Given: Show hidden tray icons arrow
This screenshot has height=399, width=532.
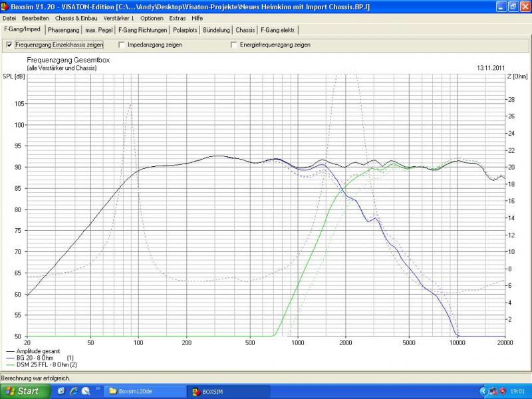Looking at the screenshot, I should pyautogui.click(x=483, y=392).
